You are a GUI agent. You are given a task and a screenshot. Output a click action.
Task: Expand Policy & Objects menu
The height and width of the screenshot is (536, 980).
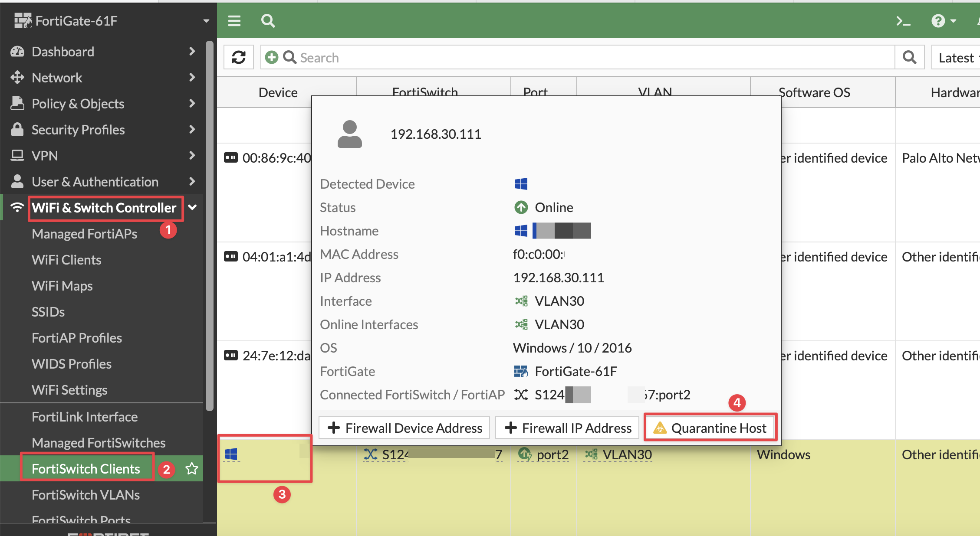(103, 104)
